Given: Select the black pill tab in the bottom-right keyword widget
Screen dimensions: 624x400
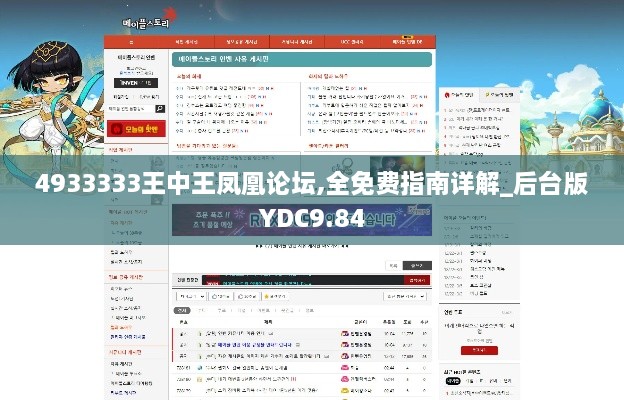Looking at the screenshot, I should (x=452, y=381).
